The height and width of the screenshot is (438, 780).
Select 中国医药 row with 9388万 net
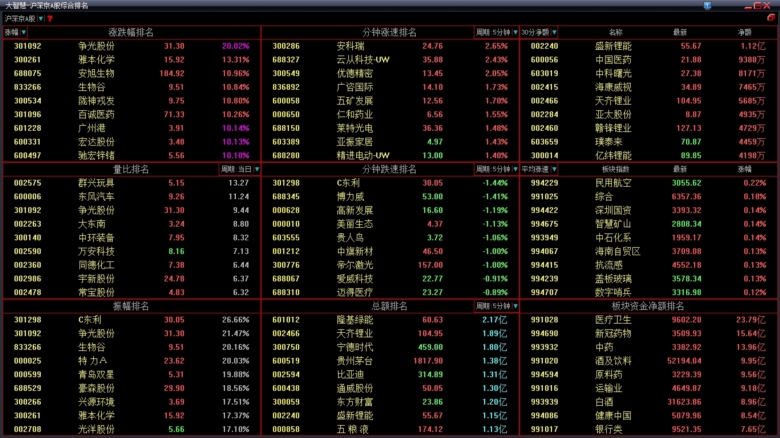[648, 60]
